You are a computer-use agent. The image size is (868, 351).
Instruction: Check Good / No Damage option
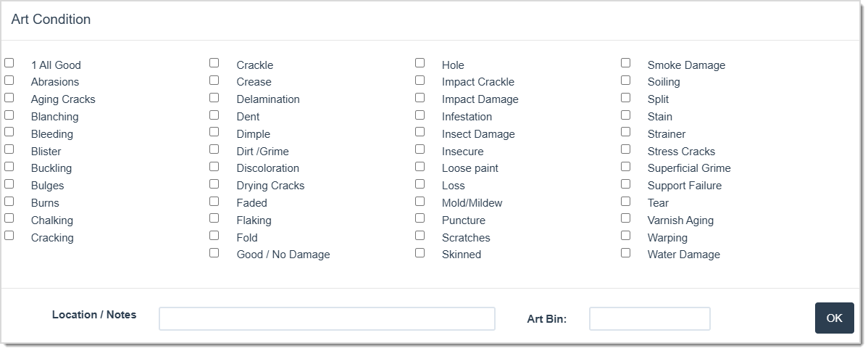point(214,253)
